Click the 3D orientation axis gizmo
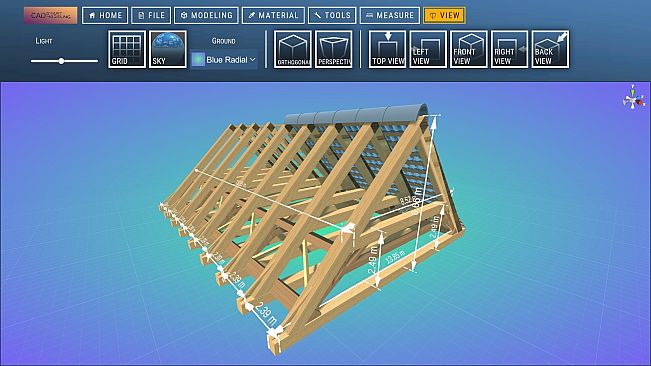Viewport: 651px width, 366px height. tap(634, 98)
